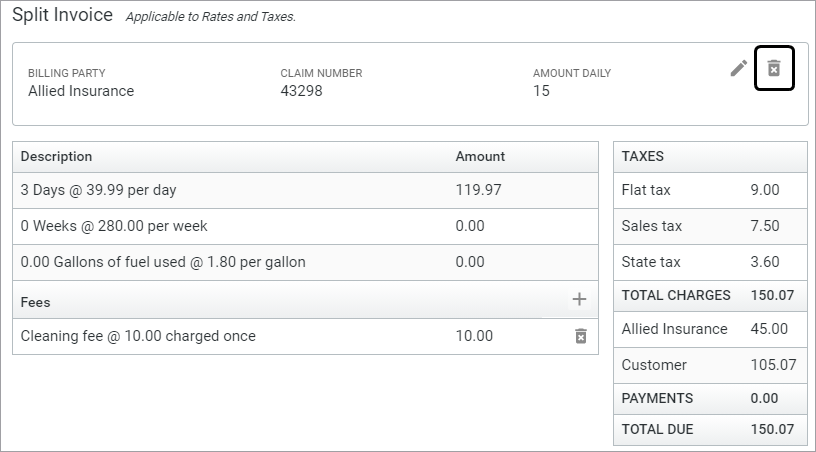The width and height of the screenshot is (816, 452).
Task: Click the TOTAL DUE row
Action: click(709, 430)
